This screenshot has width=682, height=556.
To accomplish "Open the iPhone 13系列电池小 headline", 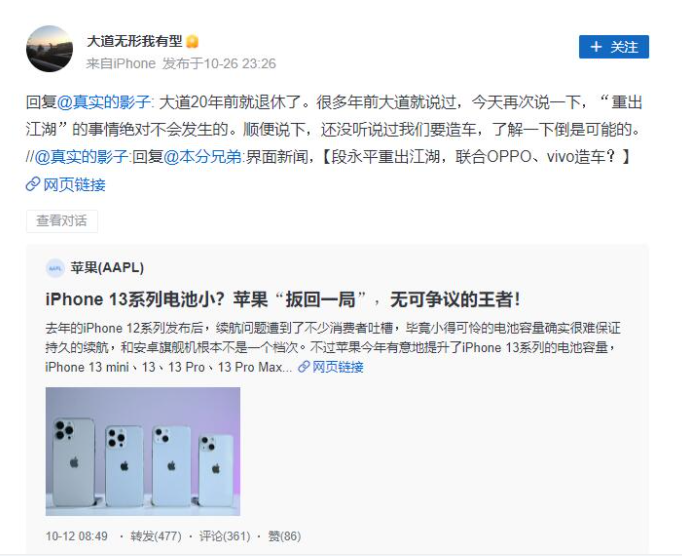I will 283,300.
